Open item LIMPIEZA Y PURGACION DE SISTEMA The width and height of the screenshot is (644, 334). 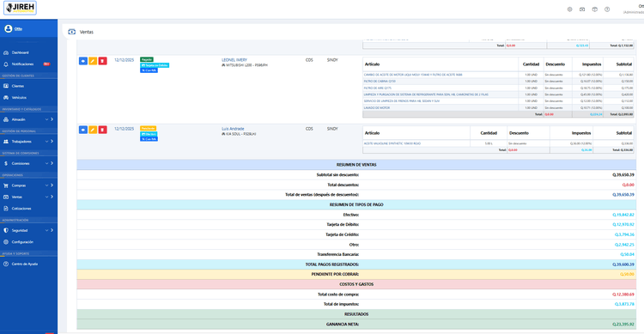pyautogui.click(x=426, y=94)
